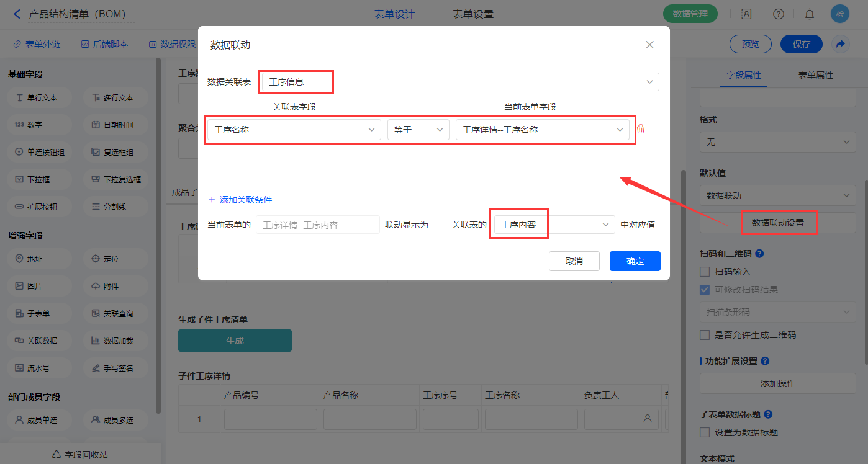
Task: Expand the 等于 operator dropdown
Action: [x=418, y=130]
